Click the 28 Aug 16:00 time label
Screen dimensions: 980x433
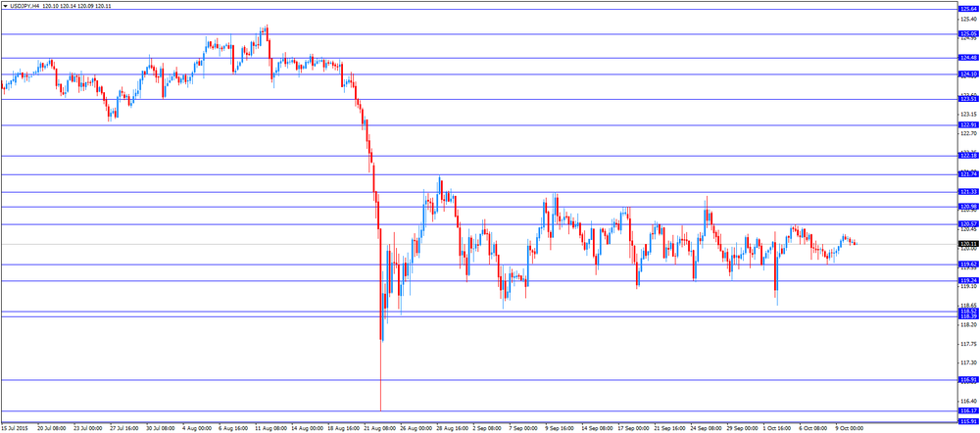pos(452,429)
